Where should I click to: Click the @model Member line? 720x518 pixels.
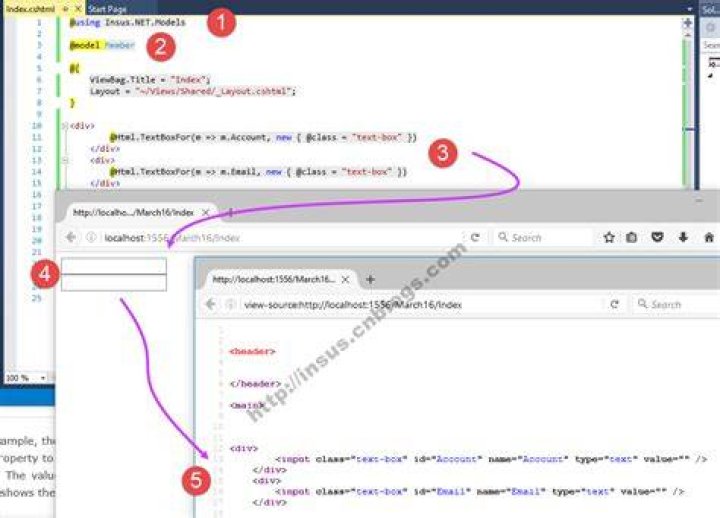pos(102,45)
